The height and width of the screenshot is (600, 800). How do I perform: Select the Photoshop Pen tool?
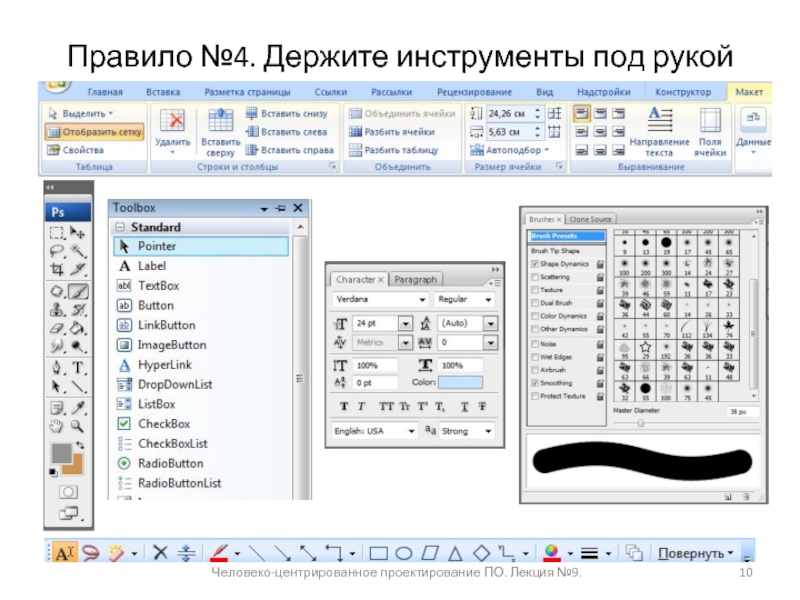click(x=57, y=367)
